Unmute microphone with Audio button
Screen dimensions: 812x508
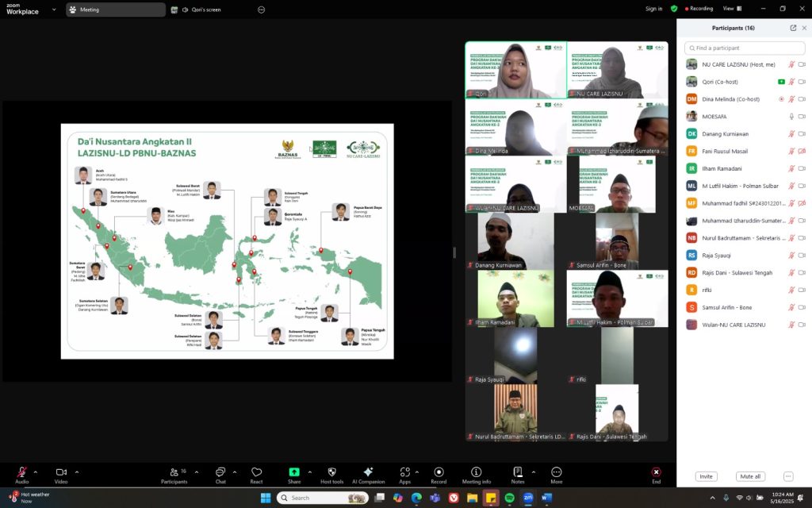point(21,473)
